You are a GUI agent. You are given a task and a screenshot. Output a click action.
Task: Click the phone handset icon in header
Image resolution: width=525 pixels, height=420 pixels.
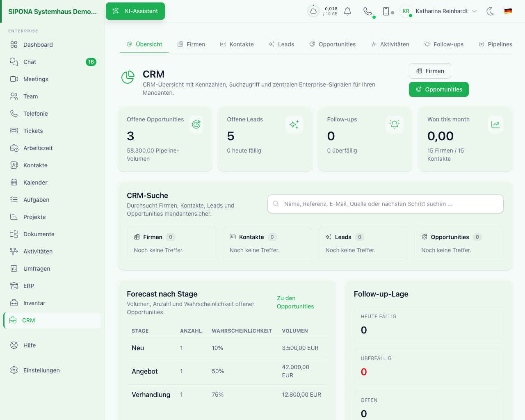tap(367, 11)
